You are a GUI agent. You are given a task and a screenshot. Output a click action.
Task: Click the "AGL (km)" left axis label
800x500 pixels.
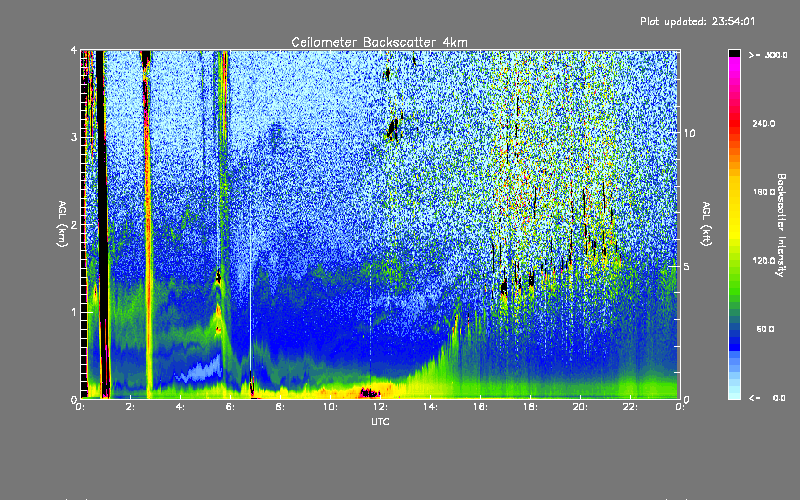pos(62,224)
